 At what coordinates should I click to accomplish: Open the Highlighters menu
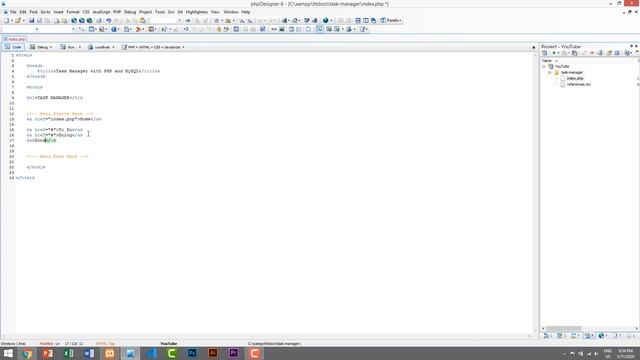pyautogui.click(x=197, y=12)
